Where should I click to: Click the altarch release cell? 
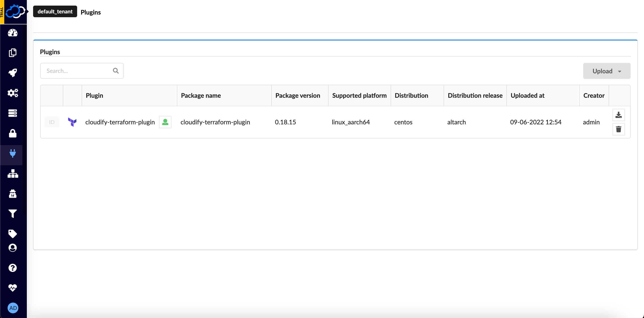click(456, 122)
